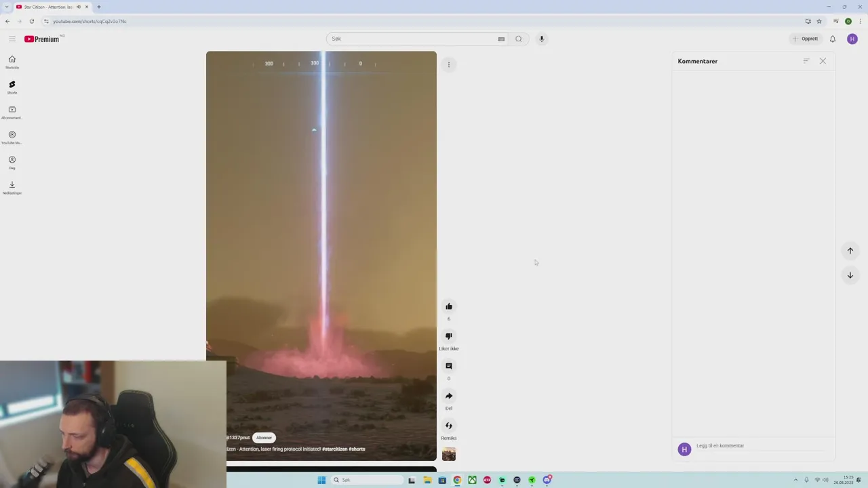Go back in the browser

pos(7,21)
